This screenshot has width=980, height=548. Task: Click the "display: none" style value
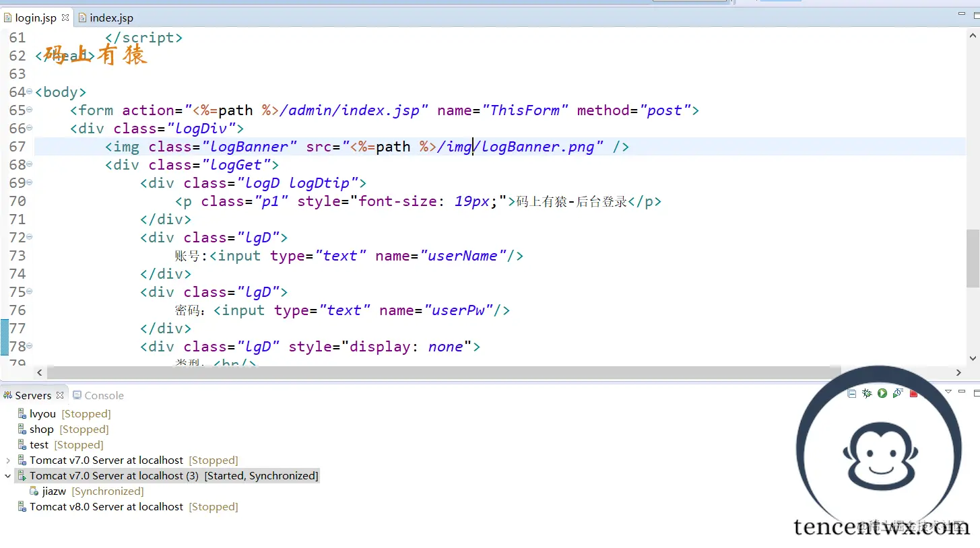click(411, 346)
